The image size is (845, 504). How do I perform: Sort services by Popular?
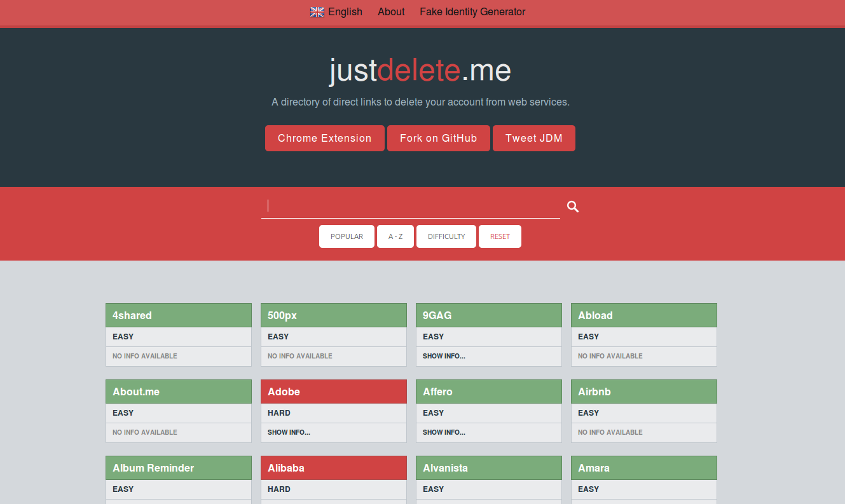tap(347, 236)
